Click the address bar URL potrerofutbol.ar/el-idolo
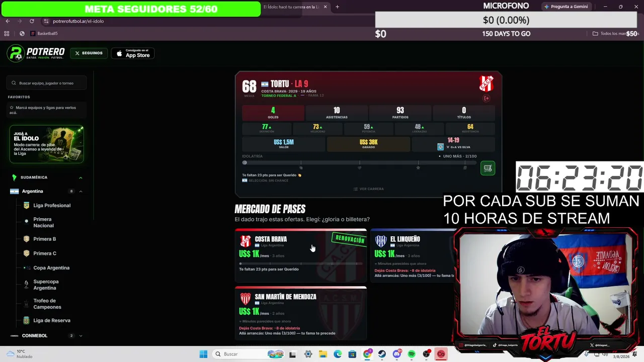This screenshot has height=362, width=644. pyautogui.click(x=78, y=21)
